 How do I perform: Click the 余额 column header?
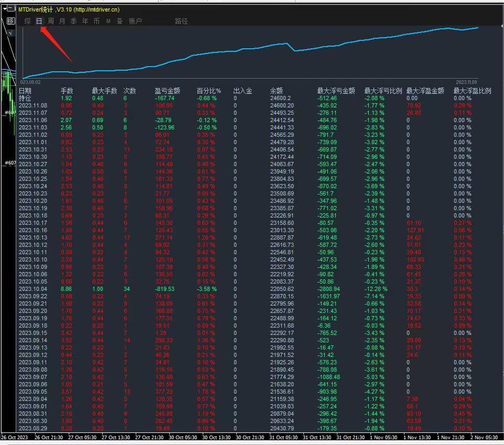tap(277, 91)
